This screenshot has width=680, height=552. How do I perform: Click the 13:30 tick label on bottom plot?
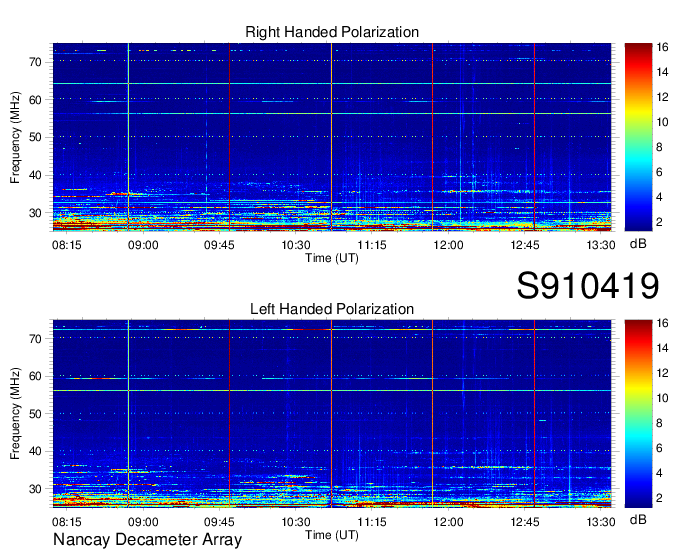point(601,522)
